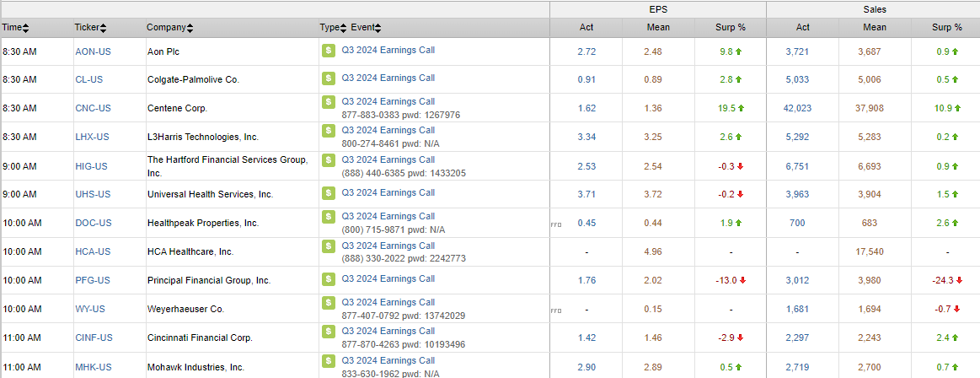Click the green earnings icon for Aon Plc
Viewport: 980px width, 378px height.
pyautogui.click(x=328, y=51)
